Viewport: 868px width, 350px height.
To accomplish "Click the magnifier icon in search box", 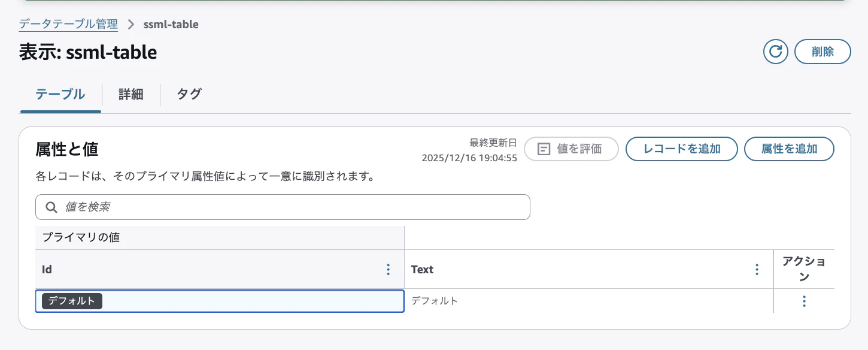I will coord(51,207).
